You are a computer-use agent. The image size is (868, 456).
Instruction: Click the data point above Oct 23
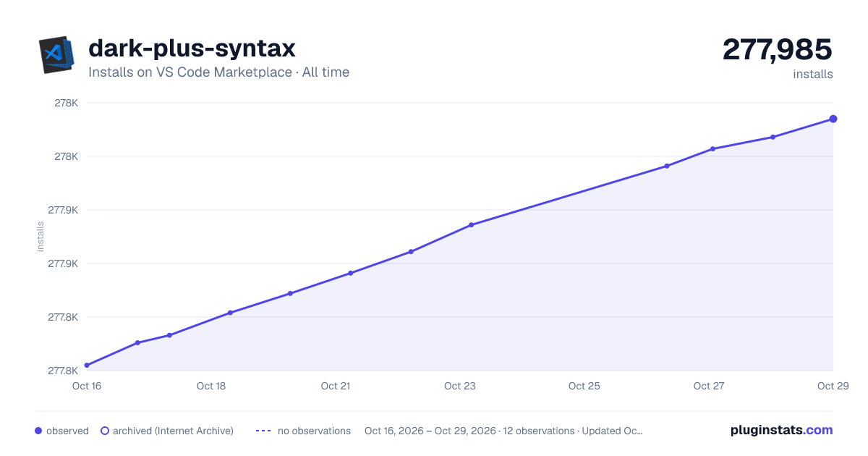(x=472, y=225)
